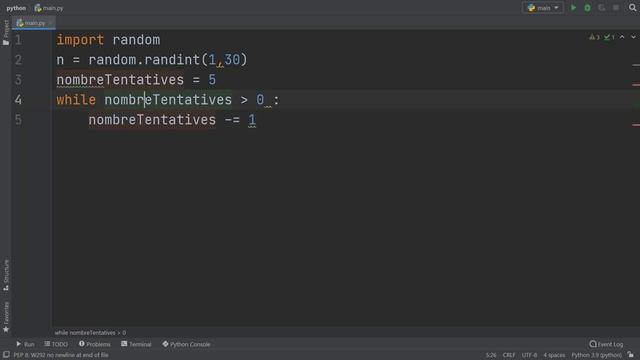This screenshot has height=360, width=640.
Task: Change the 4 spaces indent setting
Action: click(x=554, y=355)
